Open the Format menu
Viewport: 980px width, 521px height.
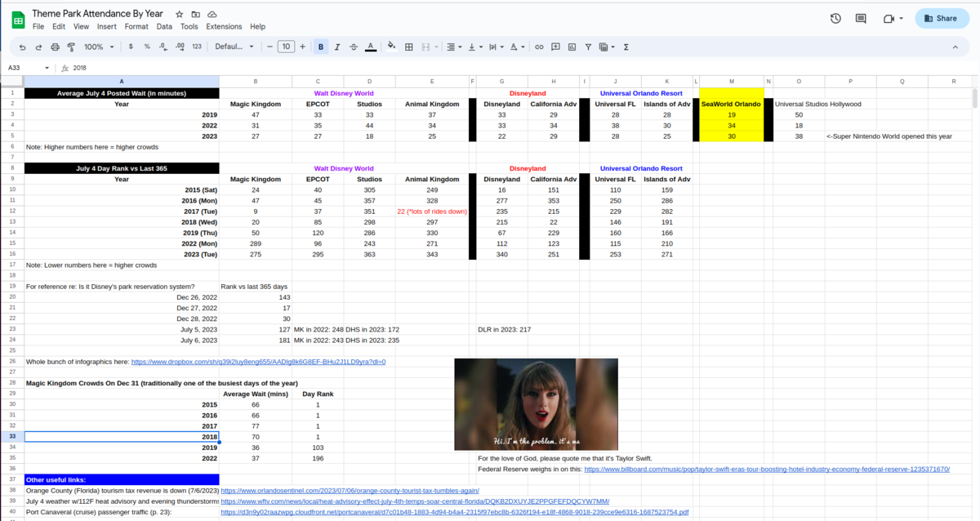(136, 27)
